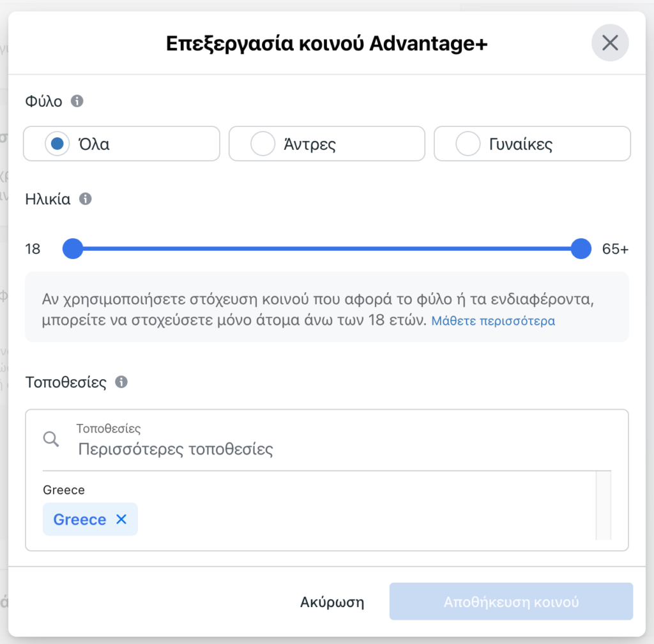Select the Όλα gender radio button

pos(57,144)
